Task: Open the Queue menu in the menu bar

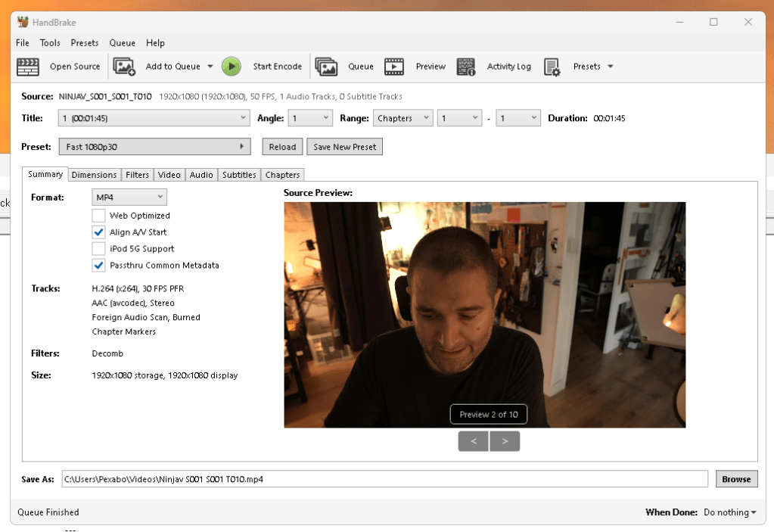Action: (123, 43)
